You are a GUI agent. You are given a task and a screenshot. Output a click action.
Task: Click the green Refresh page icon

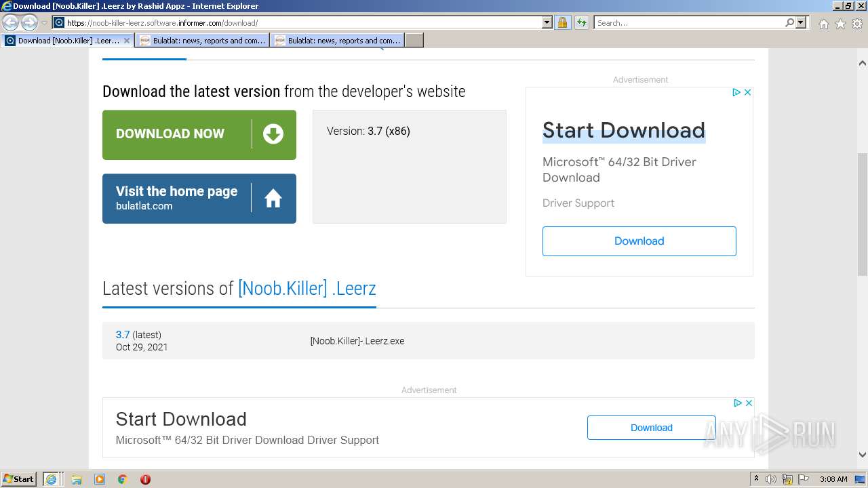click(x=581, y=23)
